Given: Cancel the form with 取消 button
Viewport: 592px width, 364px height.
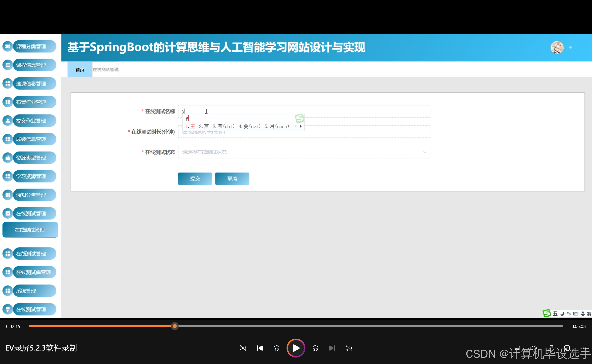Looking at the screenshot, I should [232, 178].
